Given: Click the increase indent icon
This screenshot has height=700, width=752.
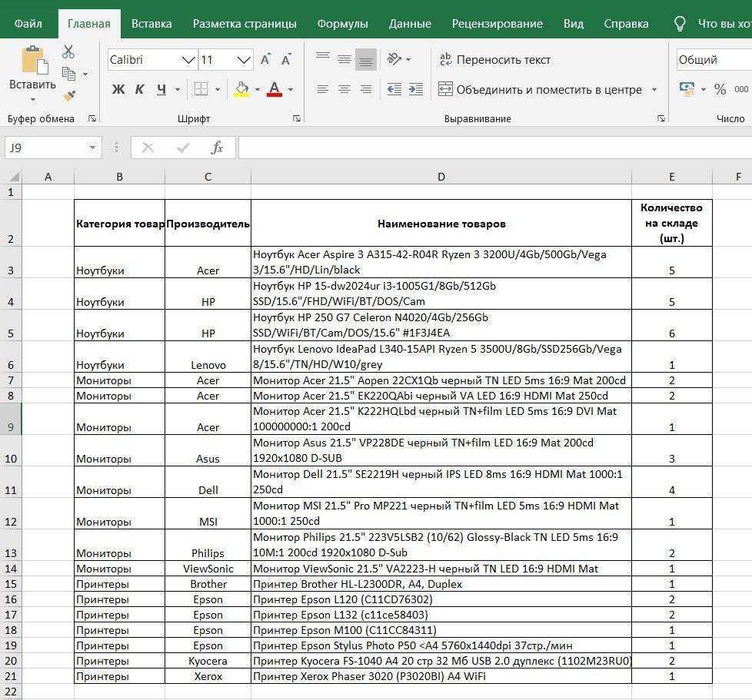Looking at the screenshot, I should [x=416, y=89].
